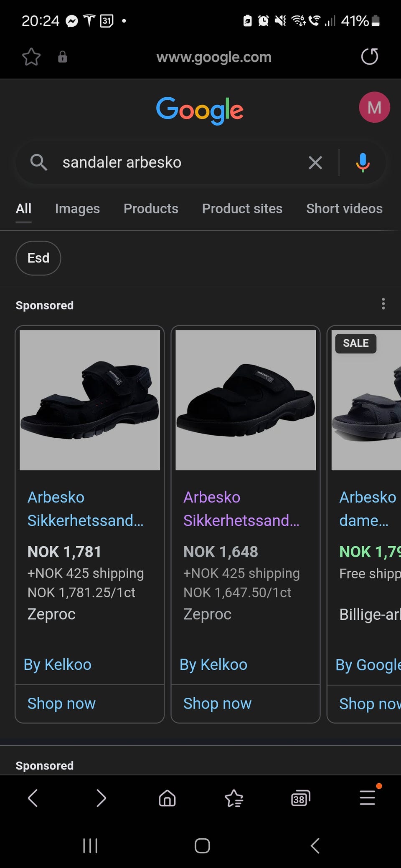Tap the www.google.com address bar

click(x=214, y=57)
